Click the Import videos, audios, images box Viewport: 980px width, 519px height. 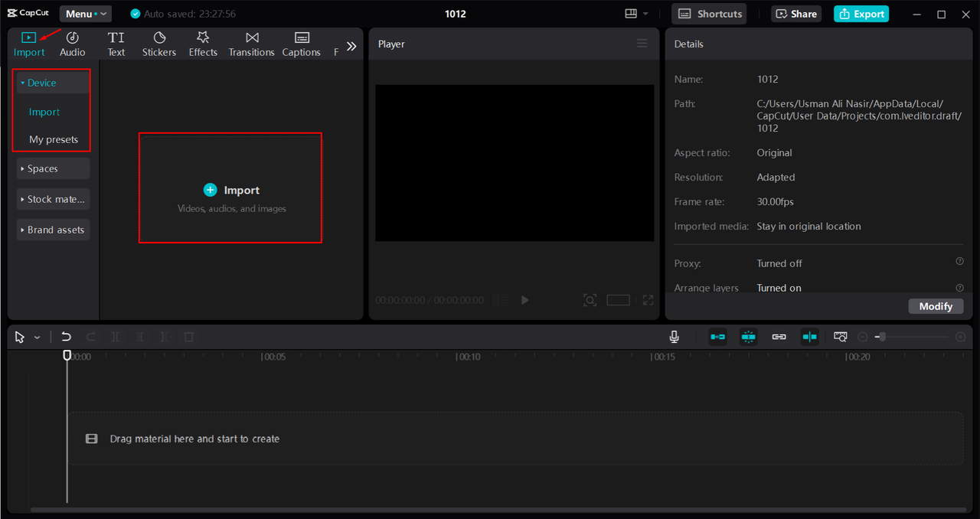coord(230,188)
